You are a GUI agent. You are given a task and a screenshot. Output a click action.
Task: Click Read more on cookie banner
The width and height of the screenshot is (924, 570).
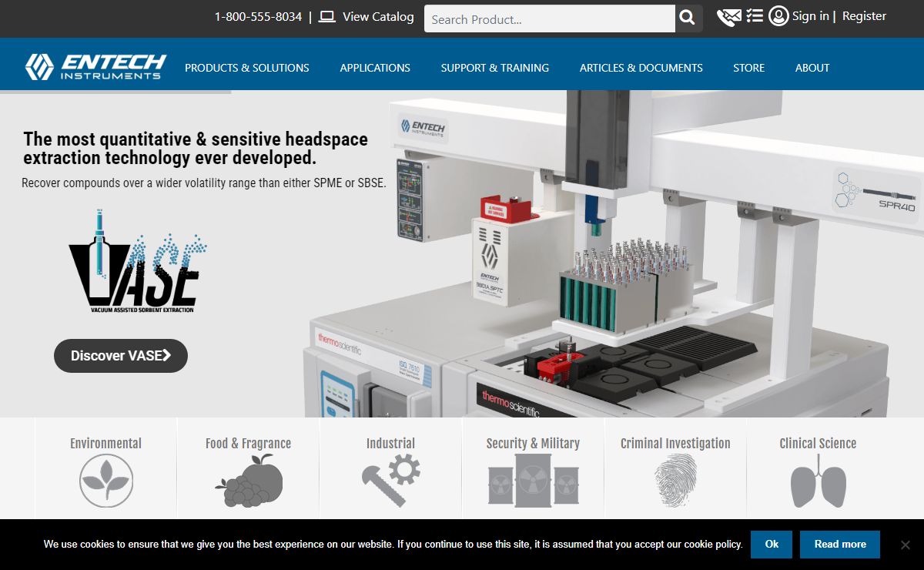[840, 545]
